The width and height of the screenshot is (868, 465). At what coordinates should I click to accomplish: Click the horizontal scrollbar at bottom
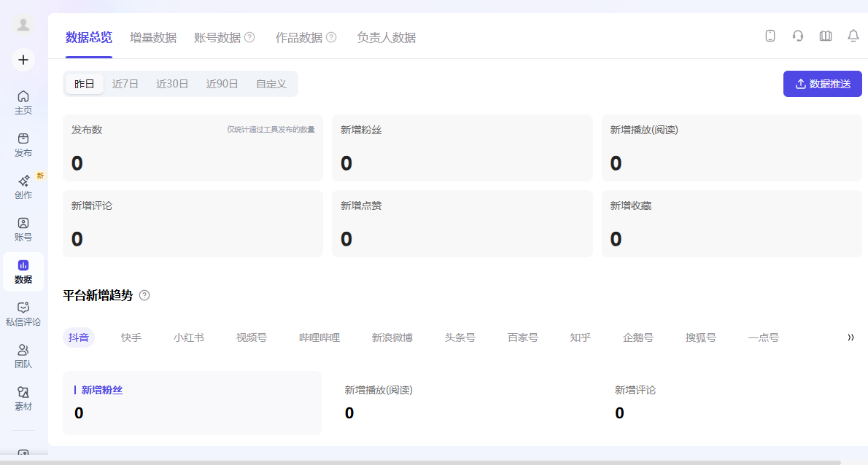(x=421, y=462)
